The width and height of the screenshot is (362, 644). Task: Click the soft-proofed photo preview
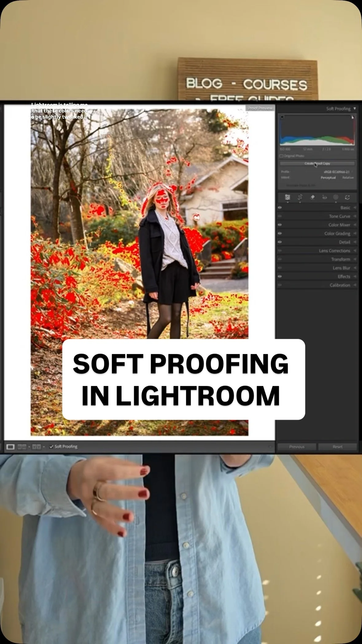click(x=139, y=272)
